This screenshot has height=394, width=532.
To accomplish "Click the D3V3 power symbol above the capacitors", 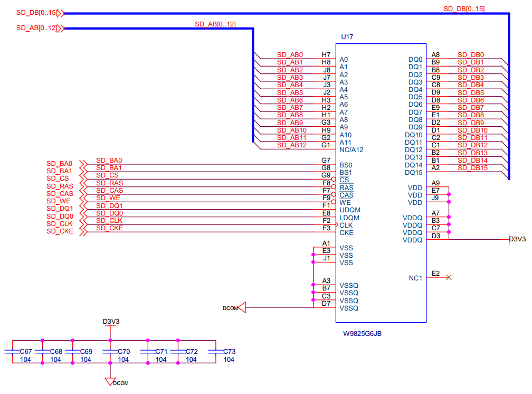I will click(x=111, y=322).
